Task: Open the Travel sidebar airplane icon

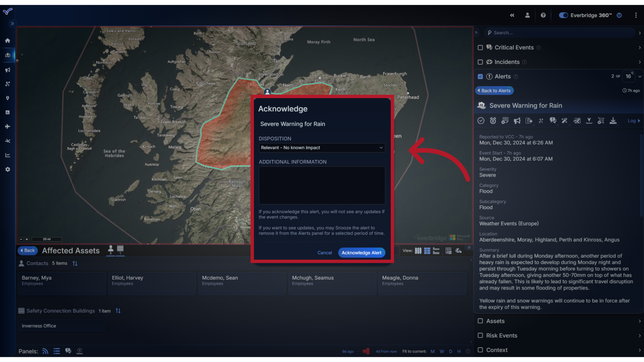Action: point(7,126)
